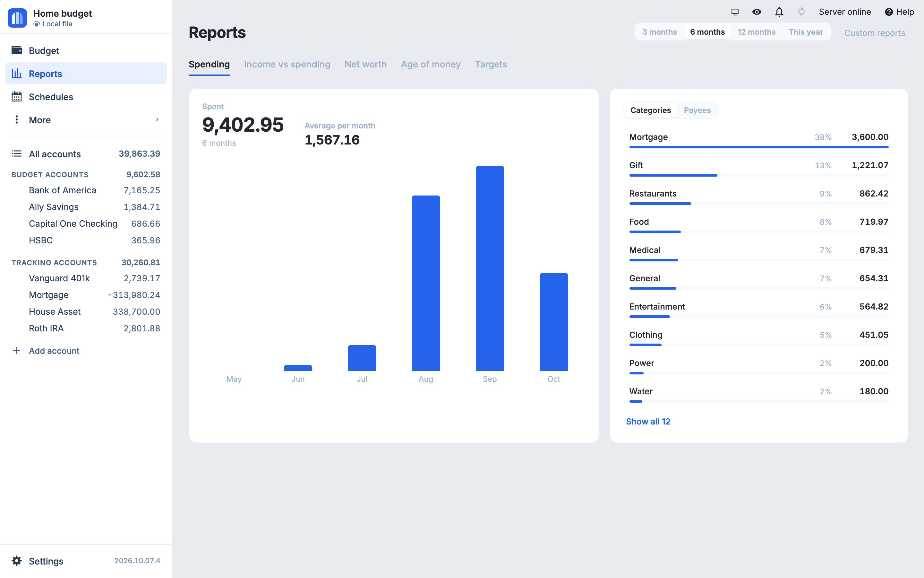924x578 pixels.
Task: Click the Reports bar chart icon
Action: (16, 74)
